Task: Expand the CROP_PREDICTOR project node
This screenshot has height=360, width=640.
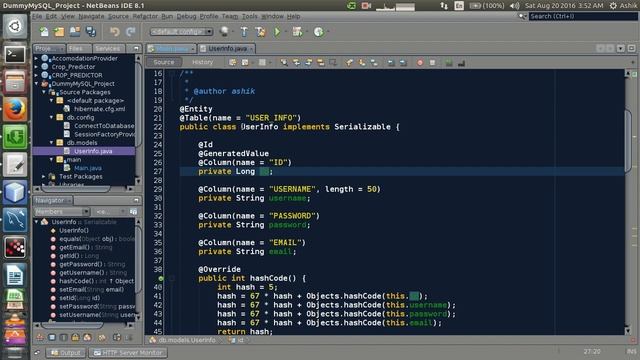Action: coord(36,75)
